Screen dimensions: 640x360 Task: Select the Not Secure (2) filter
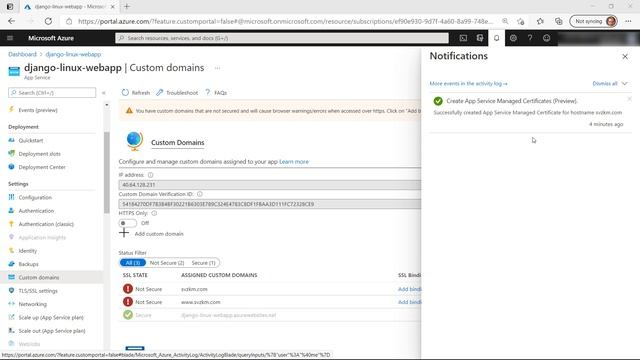point(167,263)
